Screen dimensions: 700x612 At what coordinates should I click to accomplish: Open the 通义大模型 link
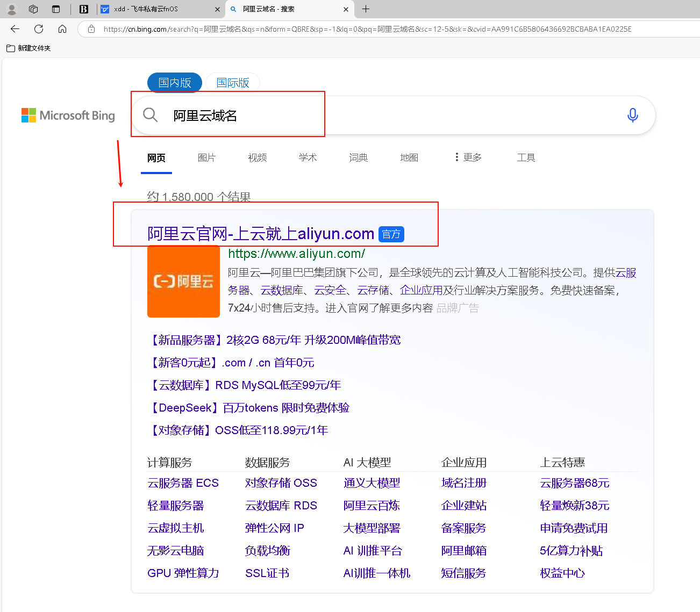pyautogui.click(x=372, y=483)
